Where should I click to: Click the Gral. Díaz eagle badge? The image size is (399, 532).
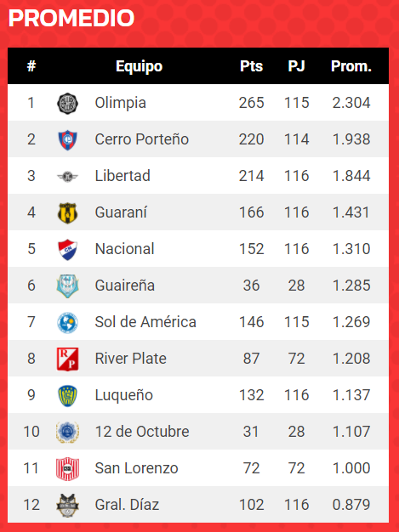67,505
